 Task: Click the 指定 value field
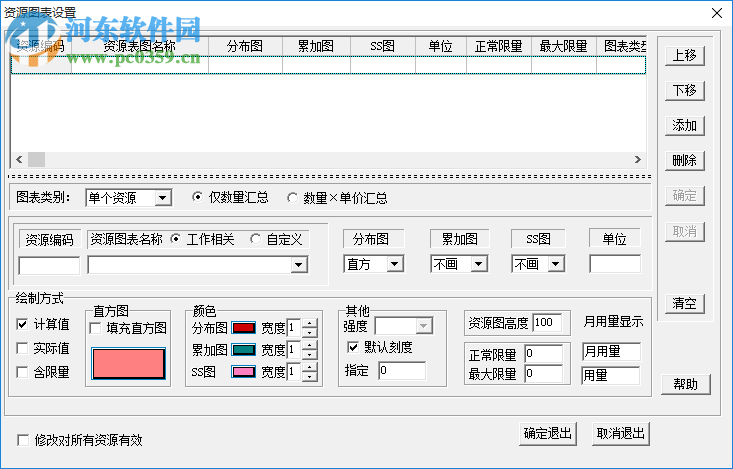click(402, 370)
